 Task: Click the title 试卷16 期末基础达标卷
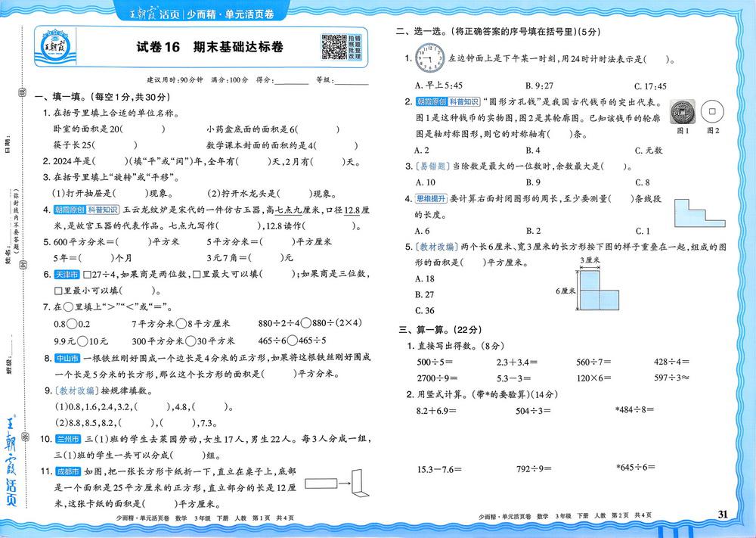pyautogui.click(x=209, y=47)
